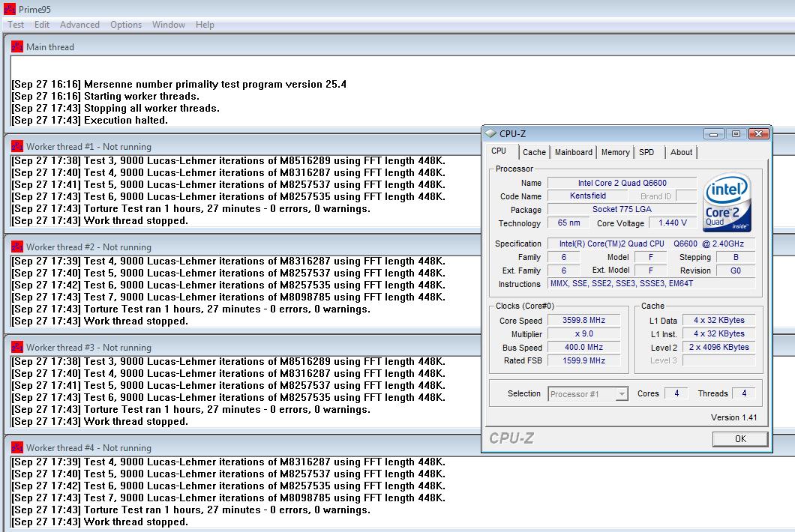Screen dimensions: 795x532
Task: Click the CPU-Z title bar icon
Action: tap(490, 133)
